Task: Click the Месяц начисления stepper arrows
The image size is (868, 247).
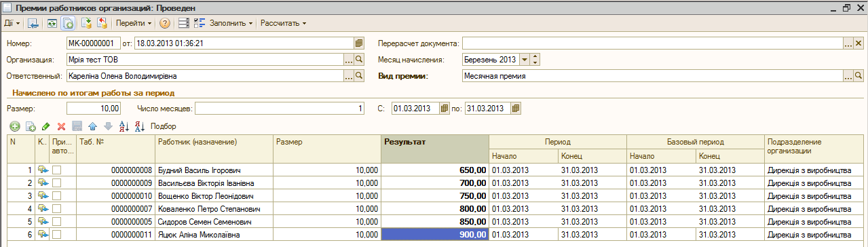Action: (x=535, y=60)
